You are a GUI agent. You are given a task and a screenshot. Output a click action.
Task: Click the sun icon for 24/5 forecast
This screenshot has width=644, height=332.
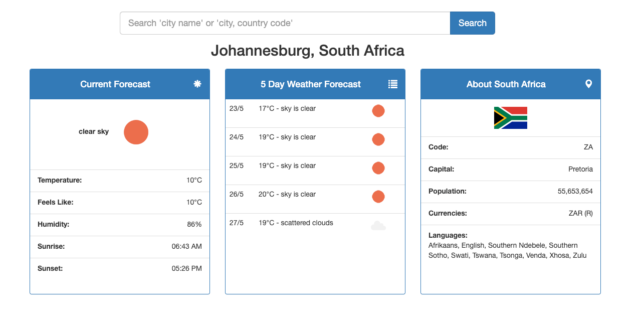pos(378,139)
